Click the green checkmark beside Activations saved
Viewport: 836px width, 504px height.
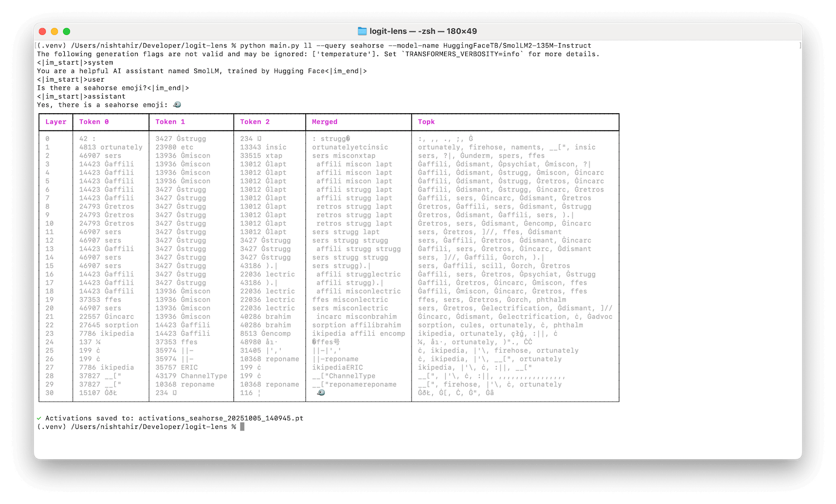click(x=39, y=418)
